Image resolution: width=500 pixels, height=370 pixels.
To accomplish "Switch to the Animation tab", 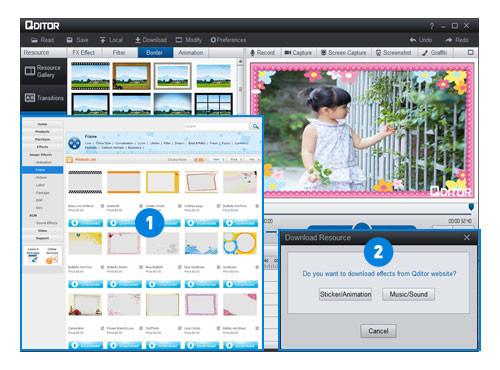I will click(x=191, y=53).
